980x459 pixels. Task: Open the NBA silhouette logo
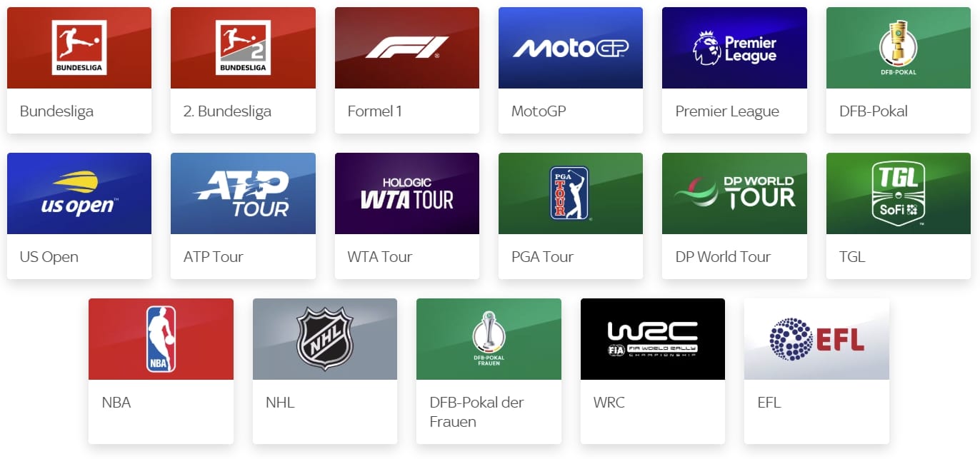click(x=161, y=339)
